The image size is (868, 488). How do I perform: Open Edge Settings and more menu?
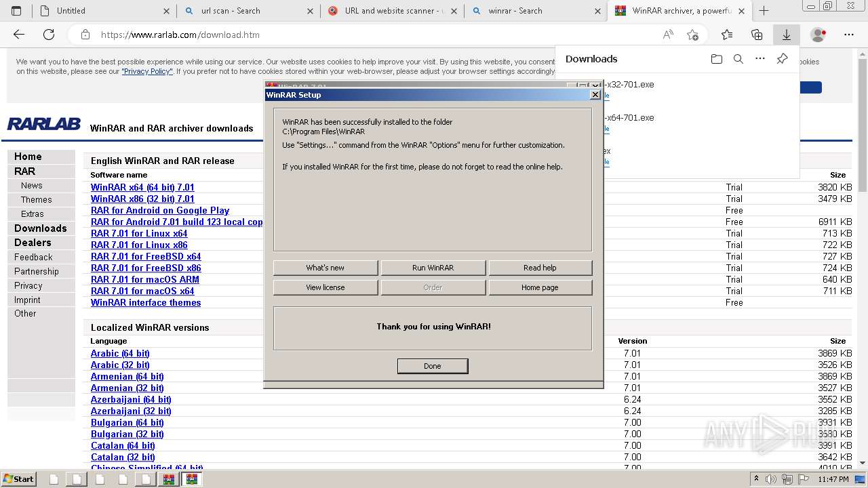point(849,35)
